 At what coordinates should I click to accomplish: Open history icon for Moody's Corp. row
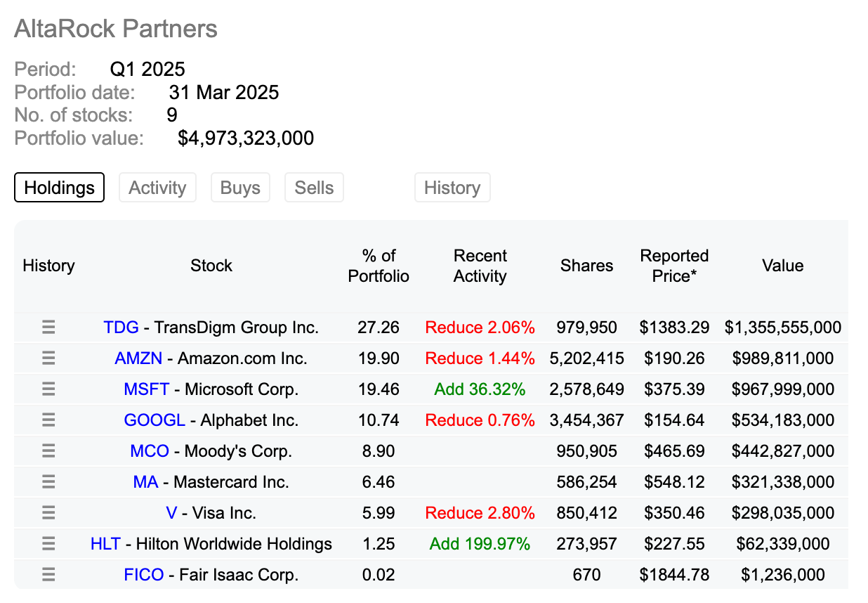(48, 451)
